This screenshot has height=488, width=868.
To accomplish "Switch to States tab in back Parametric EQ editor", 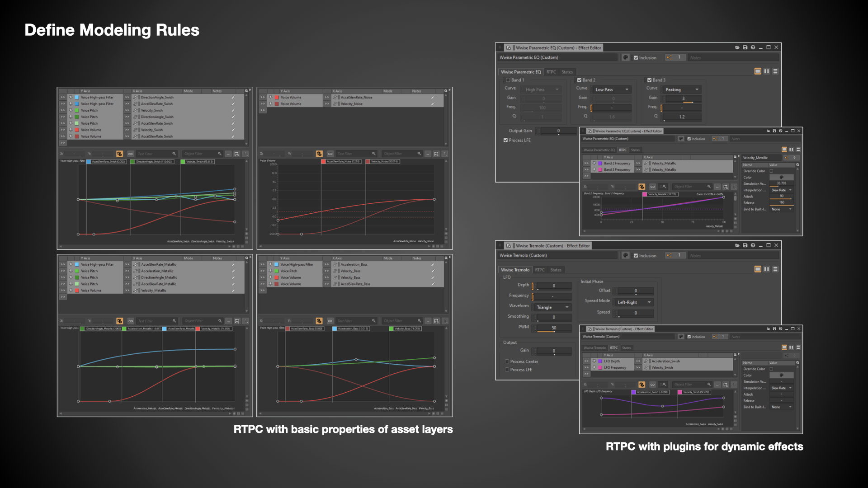I will 567,72.
